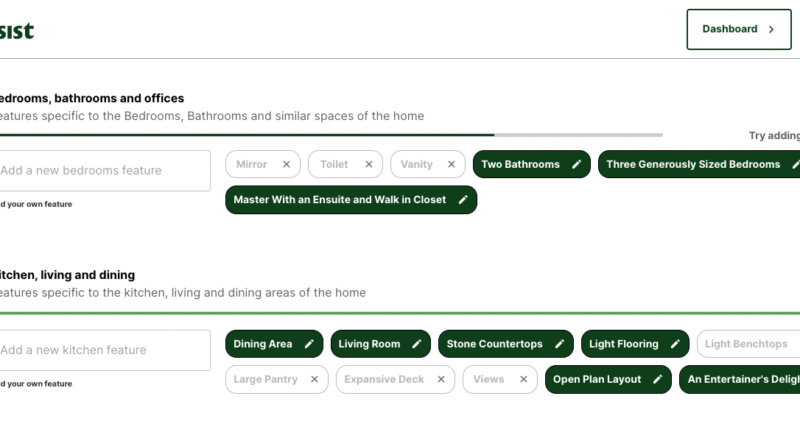
Task: Toggle the Light Benchtops suggestion chip
Action: (x=747, y=344)
